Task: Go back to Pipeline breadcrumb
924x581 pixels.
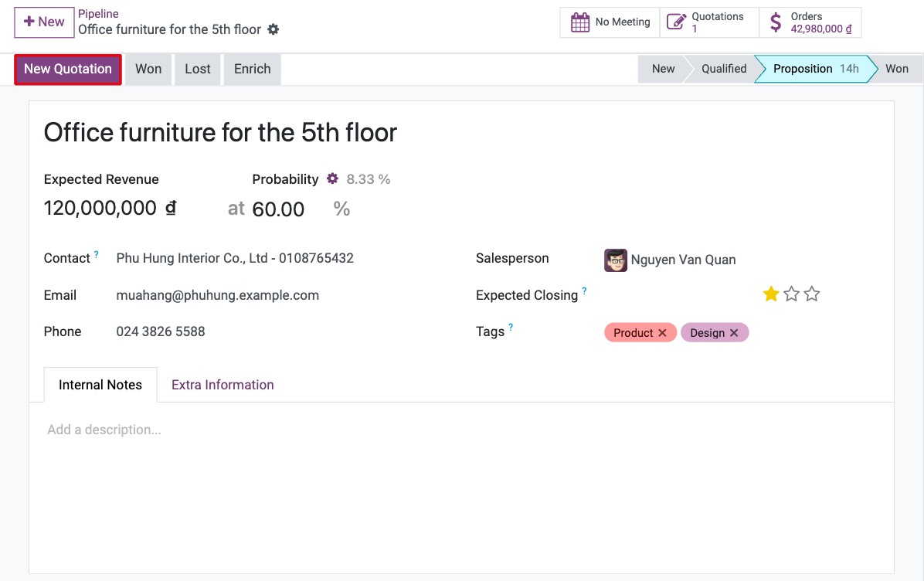Action: coord(98,14)
